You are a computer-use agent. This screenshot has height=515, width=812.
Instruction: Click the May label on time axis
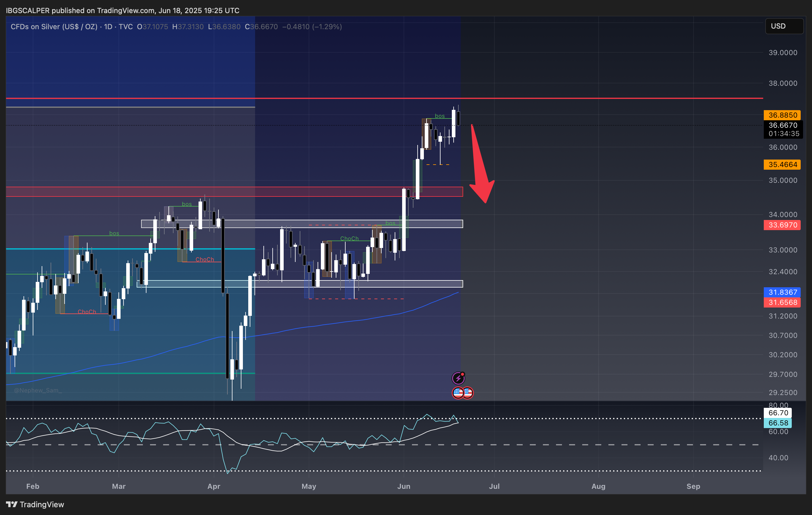pos(309,486)
